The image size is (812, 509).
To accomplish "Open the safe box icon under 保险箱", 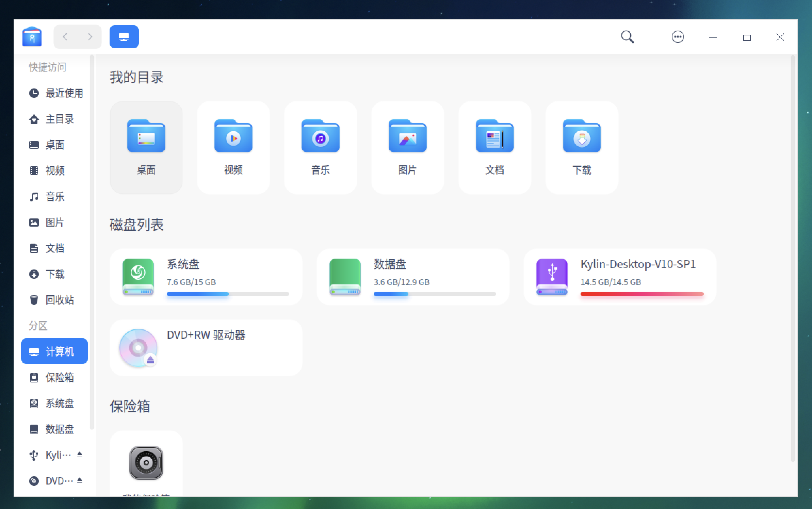I will pos(146,463).
